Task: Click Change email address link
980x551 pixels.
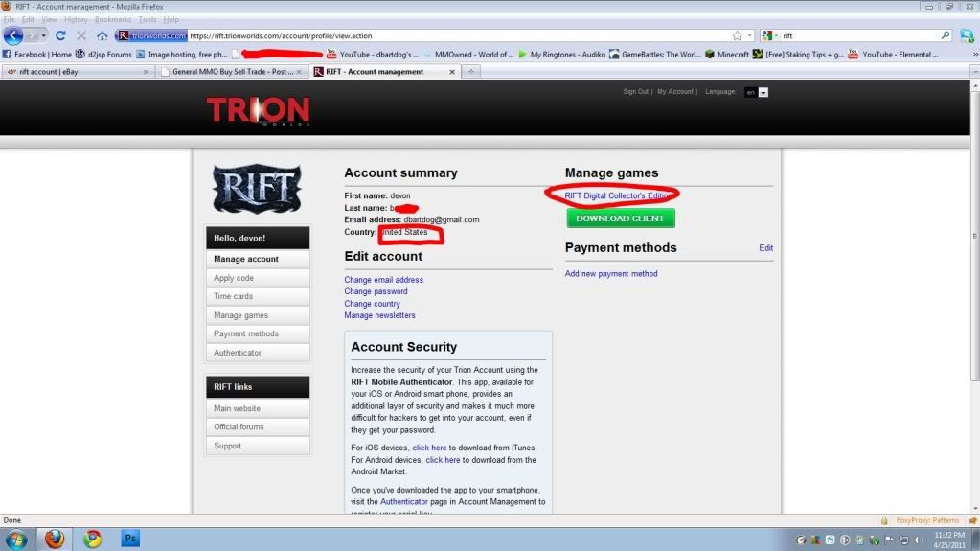Action: pos(383,280)
